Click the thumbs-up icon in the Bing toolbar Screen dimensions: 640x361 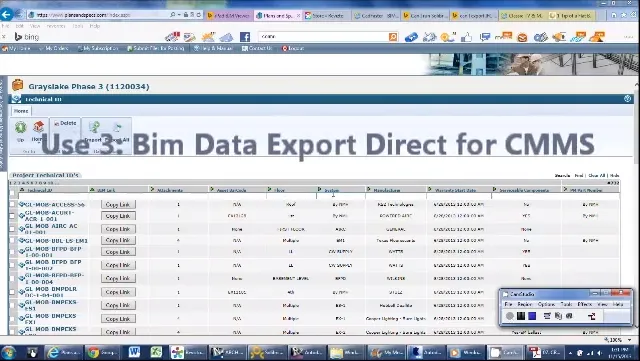coord(466,37)
